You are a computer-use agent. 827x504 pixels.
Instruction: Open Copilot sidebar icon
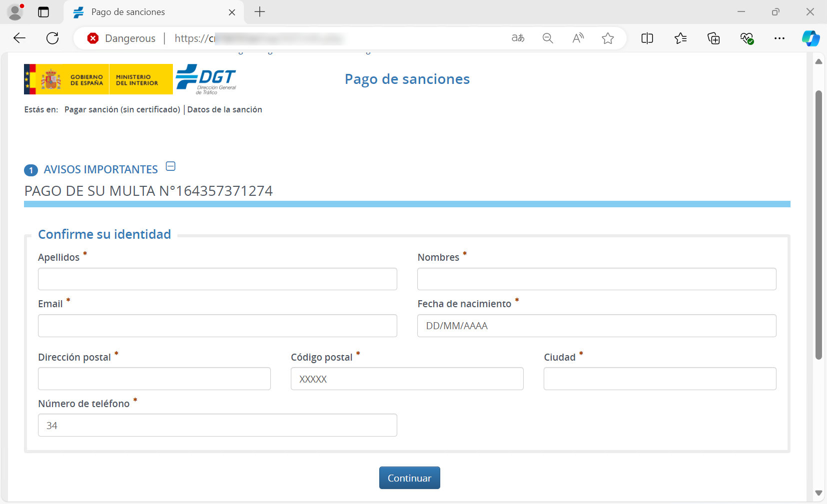pyautogui.click(x=811, y=38)
